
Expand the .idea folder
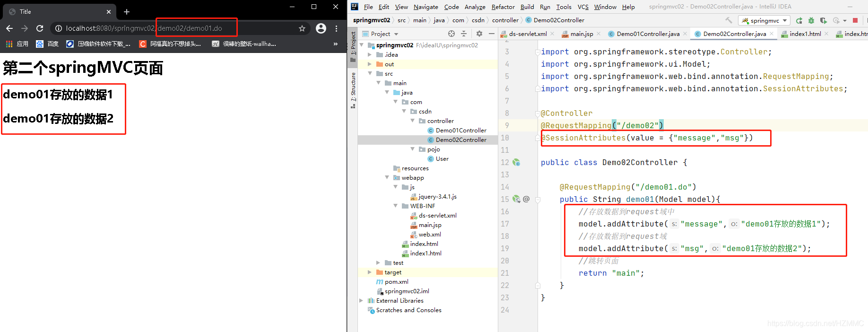[x=370, y=55]
